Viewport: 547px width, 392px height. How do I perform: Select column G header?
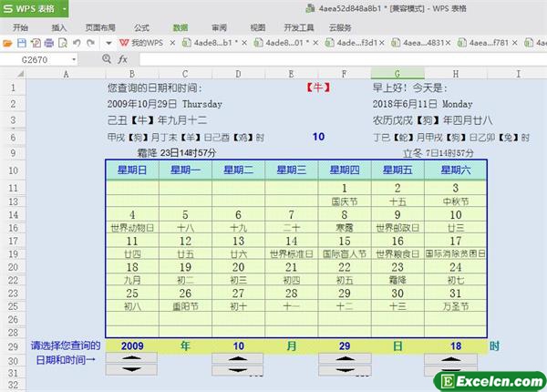click(397, 73)
